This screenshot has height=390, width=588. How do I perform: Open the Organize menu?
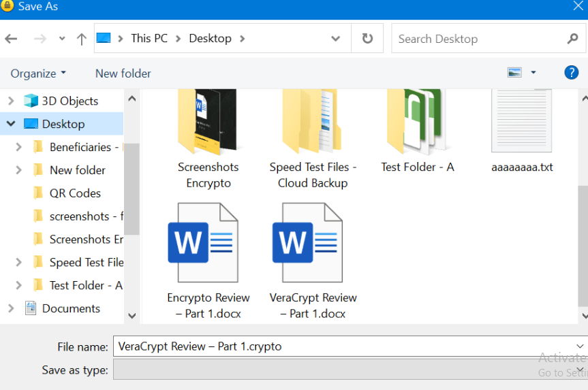[38, 74]
